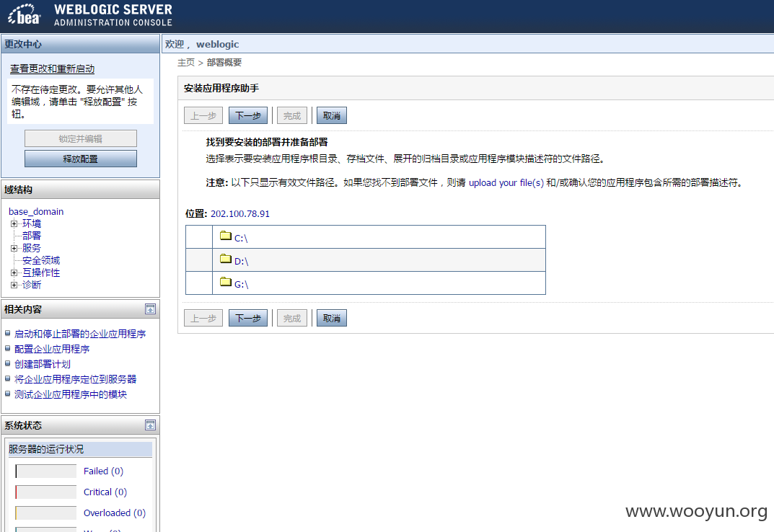Click the C:\ folder icon

226,236
